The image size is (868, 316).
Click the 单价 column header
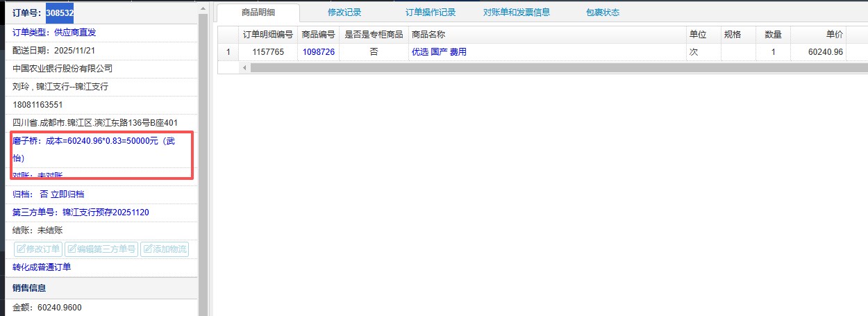pyautogui.click(x=834, y=34)
